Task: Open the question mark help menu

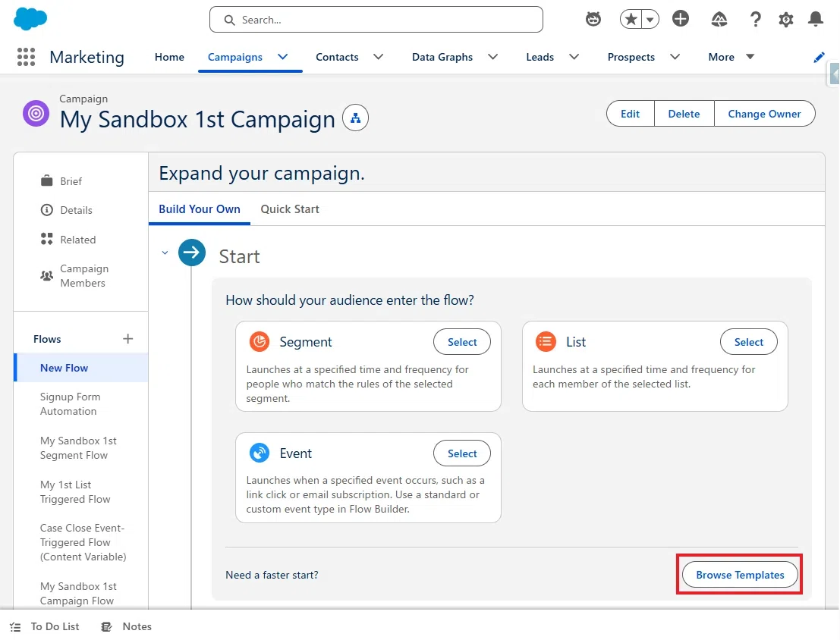Action: pyautogui.click(x=755, y=19)
